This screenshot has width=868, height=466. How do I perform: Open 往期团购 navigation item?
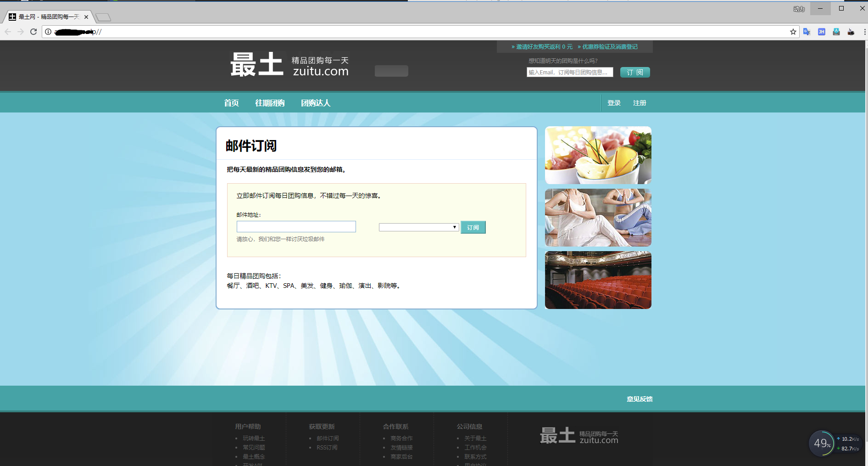(270, 103)
